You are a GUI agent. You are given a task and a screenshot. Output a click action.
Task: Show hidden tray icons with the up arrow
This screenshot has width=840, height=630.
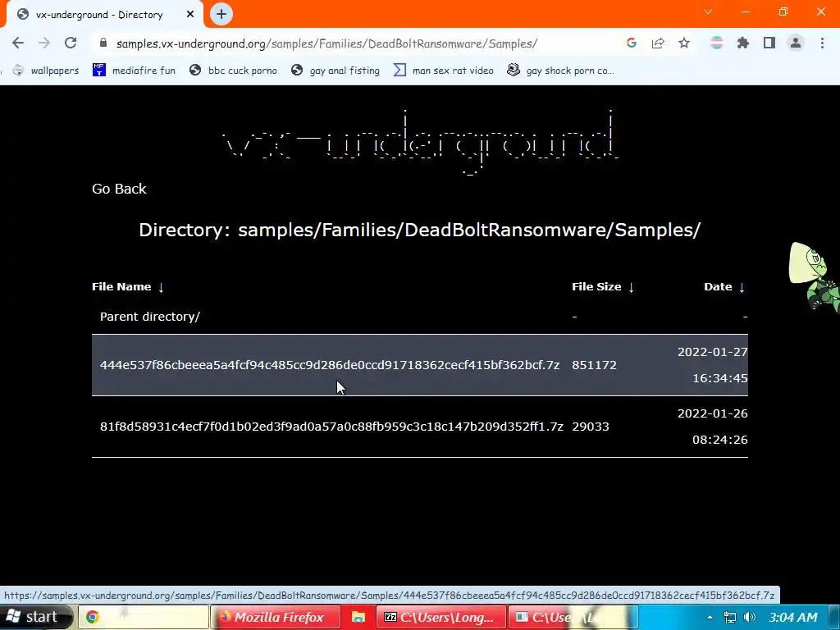tap(710, 617)
